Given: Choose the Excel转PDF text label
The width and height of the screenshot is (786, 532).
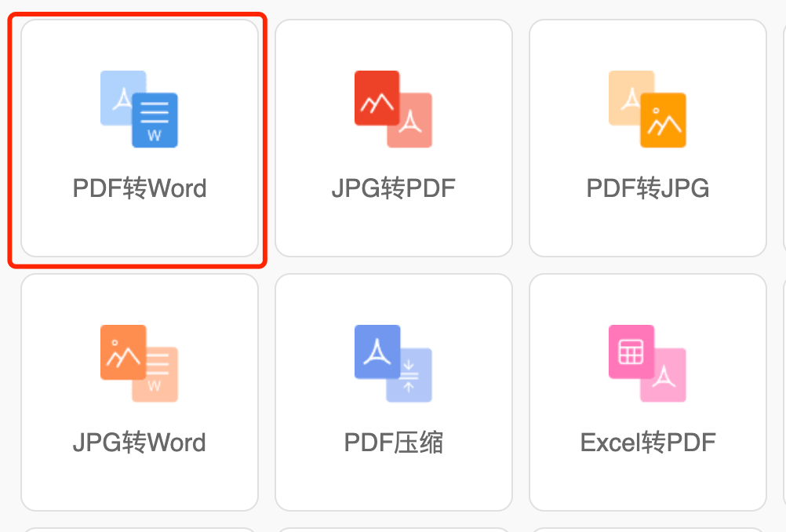Looking at the screenshot, I should [648, 443].
